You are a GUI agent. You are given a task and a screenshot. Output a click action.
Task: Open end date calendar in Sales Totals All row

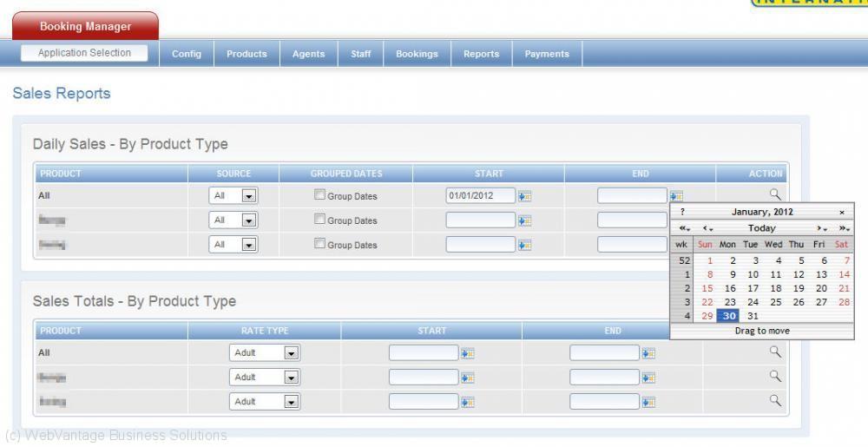pos(648,353)
